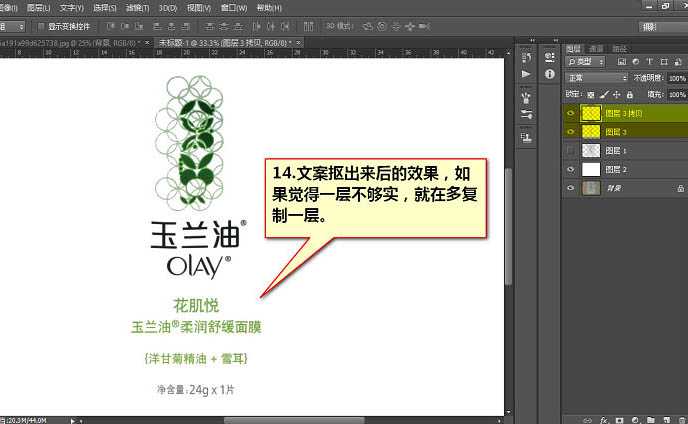Click the 3D roll icon in options bar
The image size is (688, 424).
tap(382, 27)
